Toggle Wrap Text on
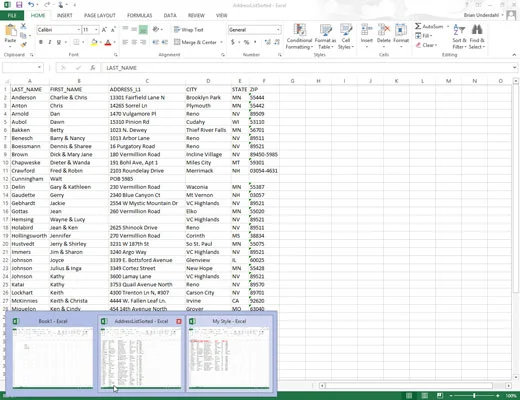This screenshot has height=400, width=520. click(189, 30)
